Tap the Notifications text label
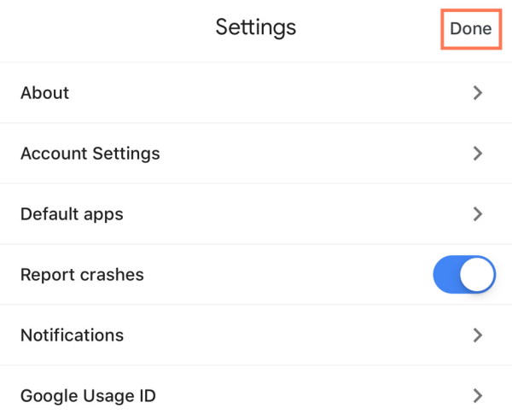Screen dimensions: 512x420 coord(72,335)
